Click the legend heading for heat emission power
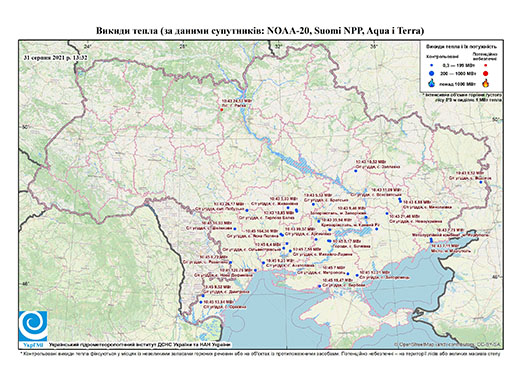 [461, 47]
